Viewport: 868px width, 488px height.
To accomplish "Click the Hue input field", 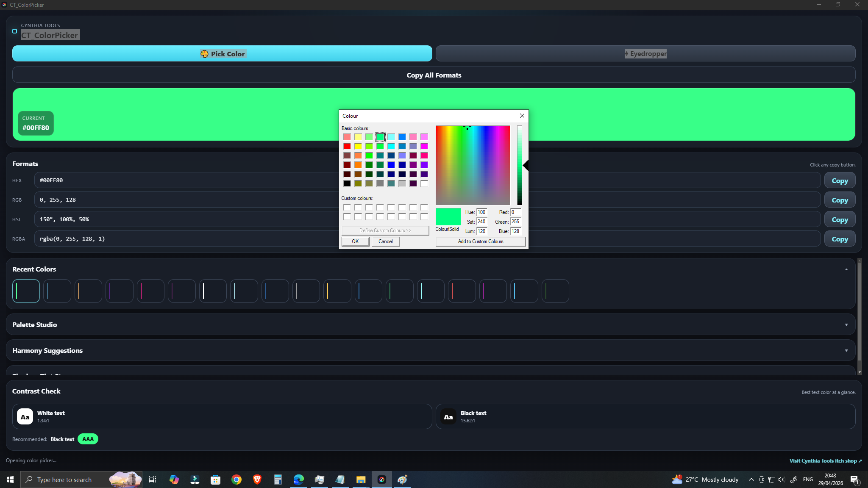I will [x=482, y=212].
